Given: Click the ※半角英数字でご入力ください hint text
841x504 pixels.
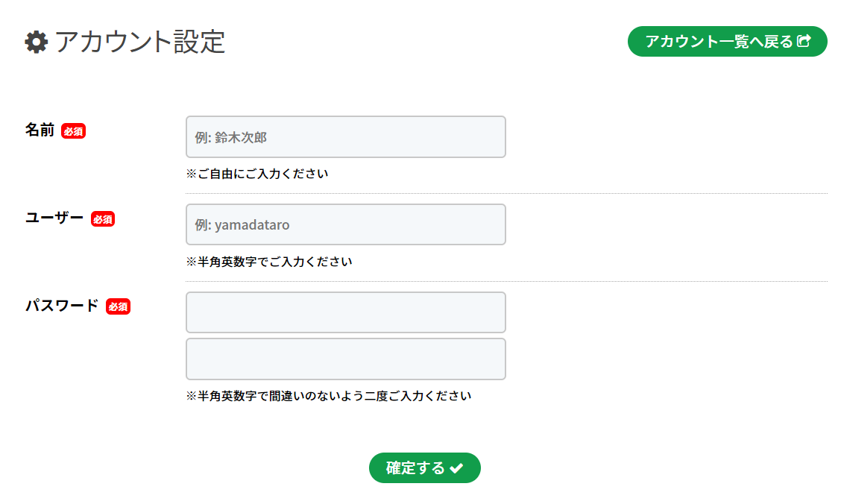Looking at the screenshot, I should (x=269, y=262).
